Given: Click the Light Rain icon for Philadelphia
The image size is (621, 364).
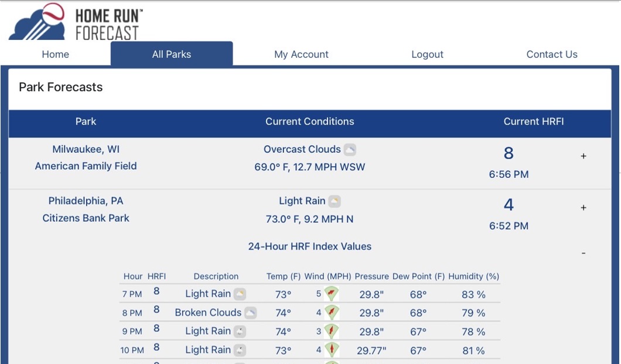Looking at the screenshot, I should click(x=335, y=201).
